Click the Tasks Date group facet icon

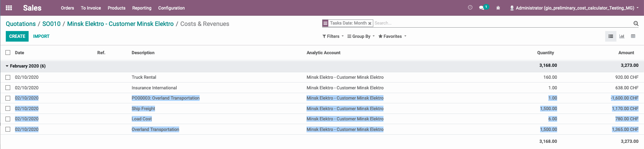pyautogui.click(x=325, y=23)
